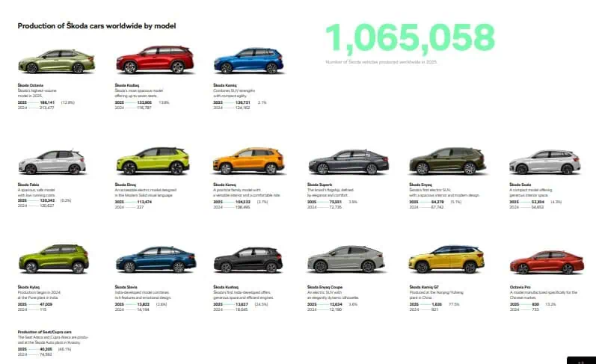Click the 'Škoda Enyaq Coupe' model name
The width and height of the screenshot is (596, 364).
tap(325, 287)
